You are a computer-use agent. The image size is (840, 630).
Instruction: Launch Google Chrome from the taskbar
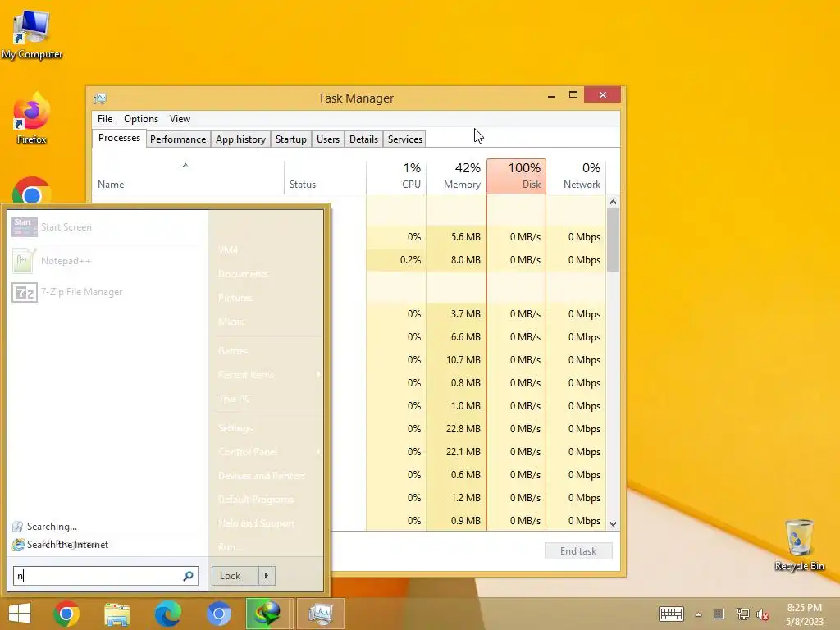pos(66,614)
